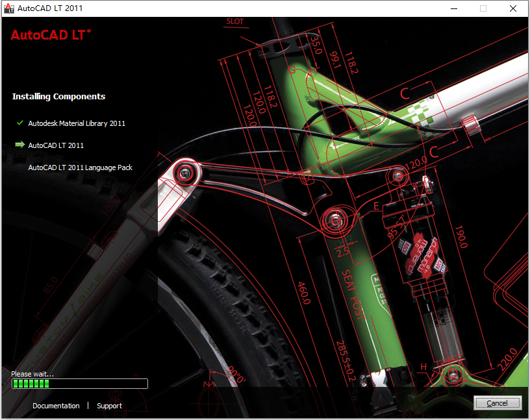Image resolution: width=530 pixels, height=420 pixels.
Task: Minimize the AutoCAD LT 2011 window
Action: click(454, 8)
